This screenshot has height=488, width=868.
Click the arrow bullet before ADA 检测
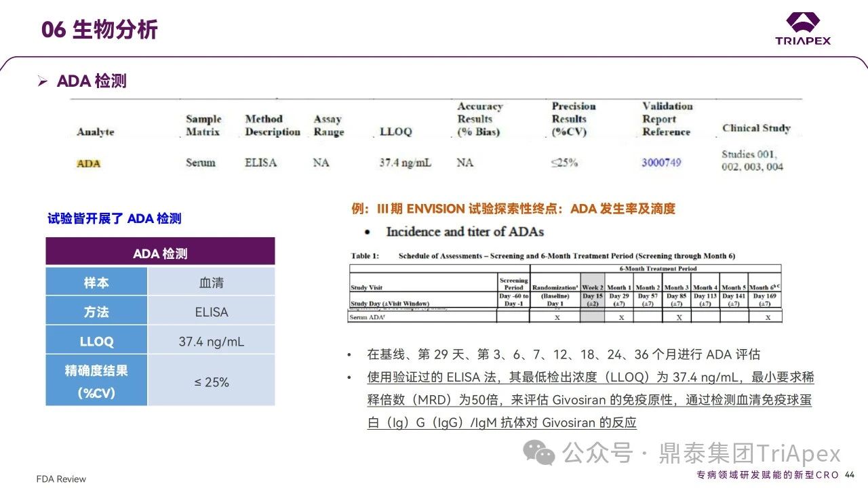(43, 82)
